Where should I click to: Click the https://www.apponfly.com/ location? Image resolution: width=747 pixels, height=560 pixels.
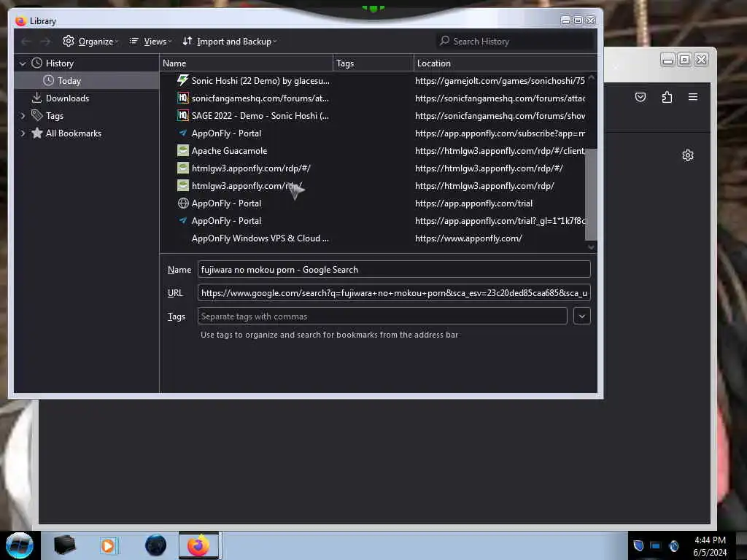(x=468, y=238)
